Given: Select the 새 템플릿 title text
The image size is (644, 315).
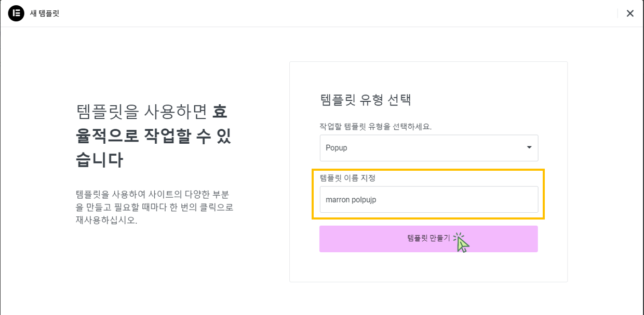Looking at the screenshot, I should point(45,13).
